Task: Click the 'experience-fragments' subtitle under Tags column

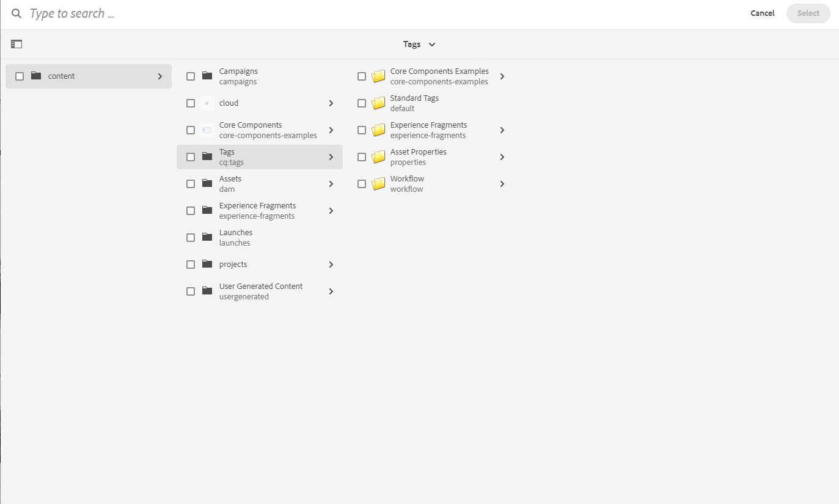Action: 428,136
